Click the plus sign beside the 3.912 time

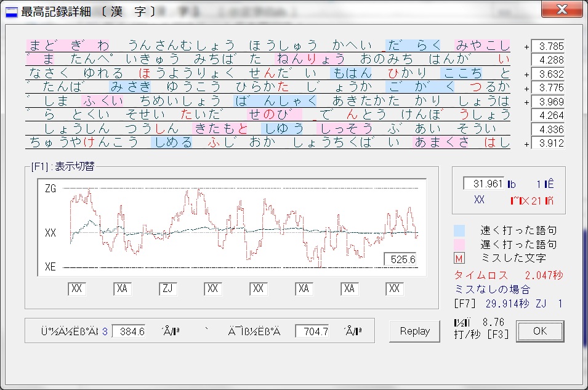526,144
